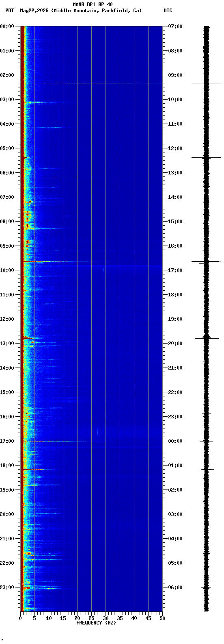
Task: Click the '19:00' label on UTC axis
Action: coord(175,319)
